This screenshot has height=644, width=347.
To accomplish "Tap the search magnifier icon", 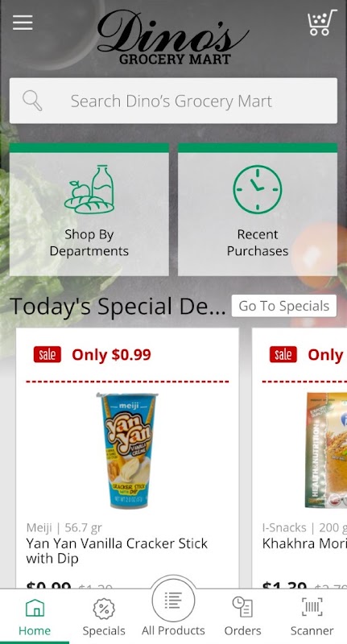I will pyautogui.click(x=32, y=101).
